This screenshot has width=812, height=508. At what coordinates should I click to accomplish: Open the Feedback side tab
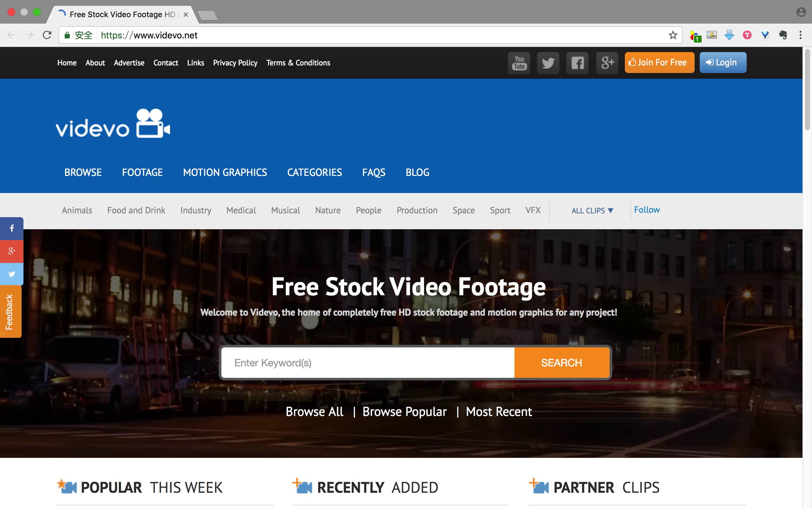(11, 311)
